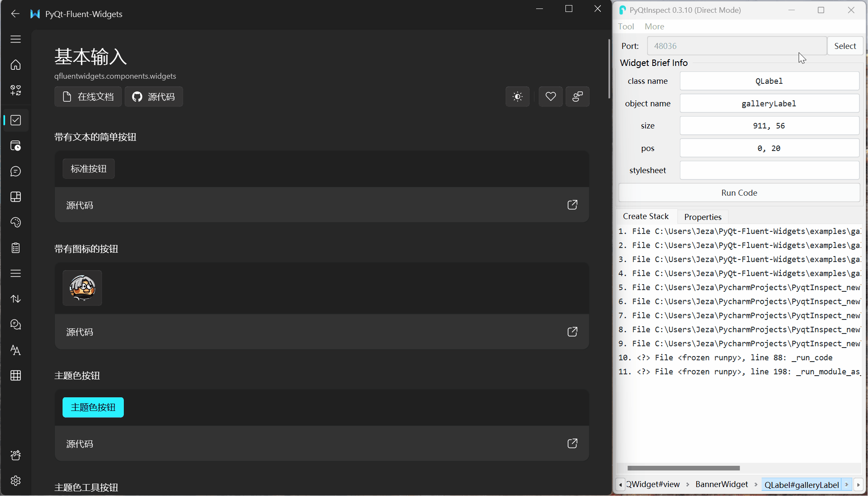Viewport: 868px width, 496px height.
Task: Click the avatar icon tool button
Action: click(x=82, y=288)
